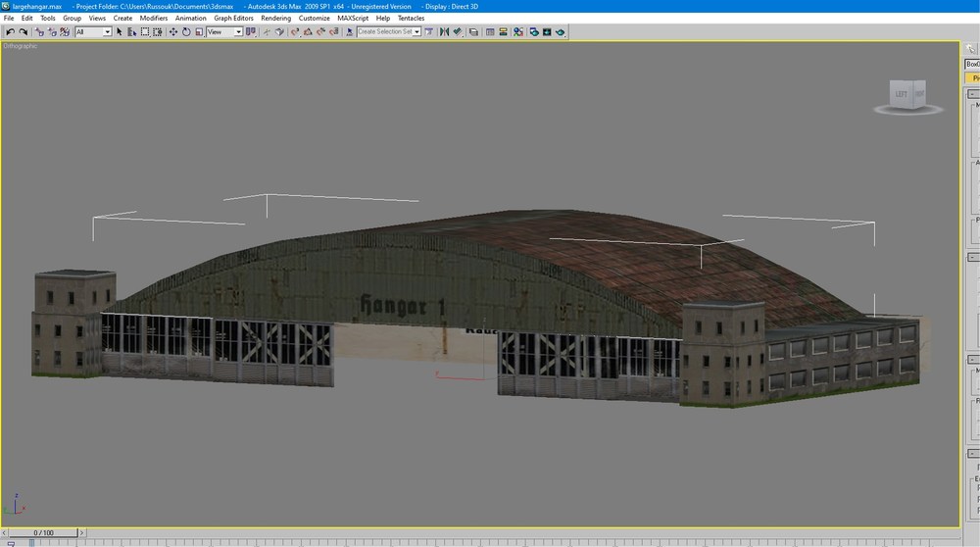Activate the Select and Rotate tool
Image resolution: width=980 pixels, height=547 pixels.
pos(186,32)
